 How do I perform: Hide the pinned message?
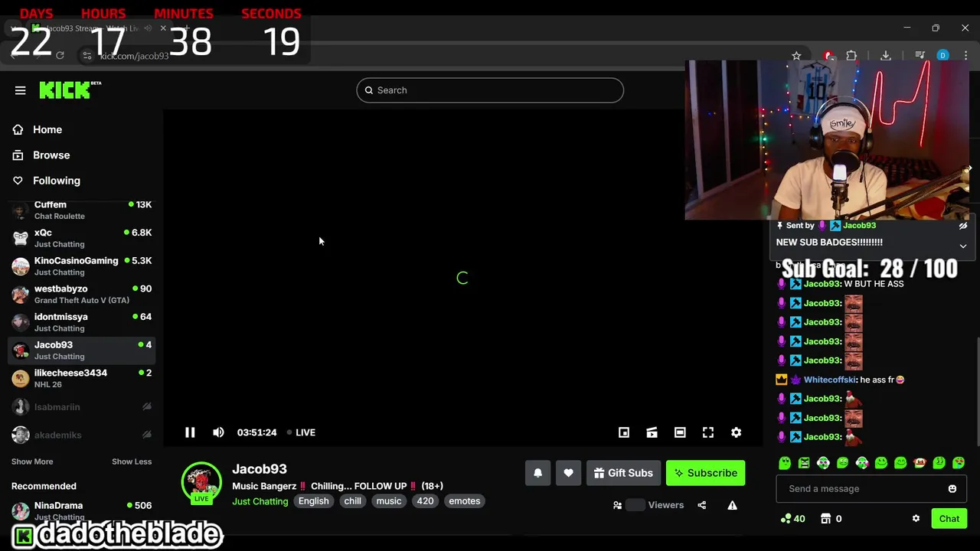(963, 226)
